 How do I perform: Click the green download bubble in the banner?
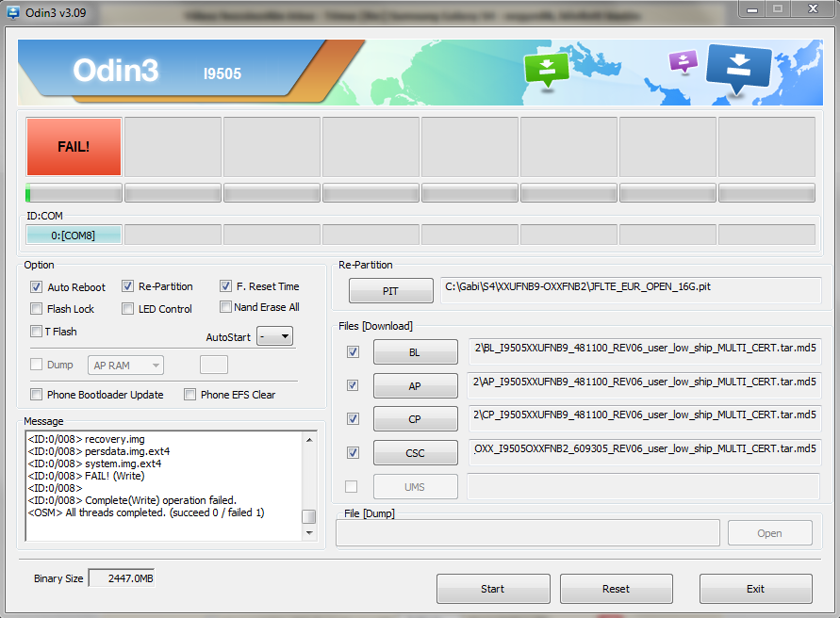[547, 69]
